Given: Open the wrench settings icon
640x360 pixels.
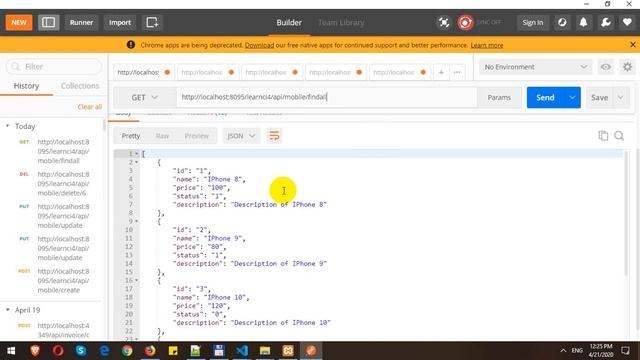Looking at the screenshot, I should click(x=606, y=22).
